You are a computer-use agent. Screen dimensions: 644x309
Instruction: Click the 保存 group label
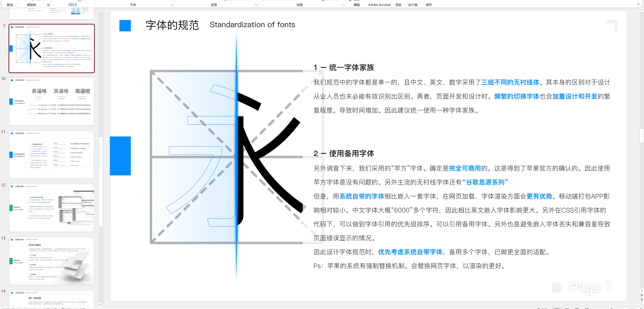pyautogui.click(x=429, y=5)
